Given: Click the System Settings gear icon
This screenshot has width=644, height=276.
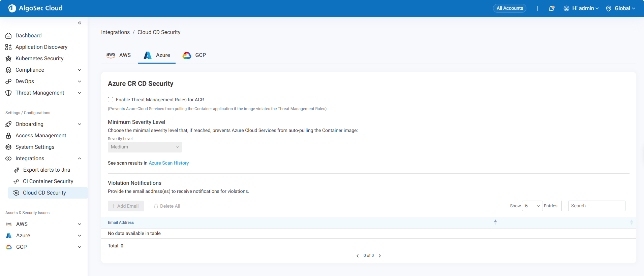Looking at the screenshot, I should point(8,147).
